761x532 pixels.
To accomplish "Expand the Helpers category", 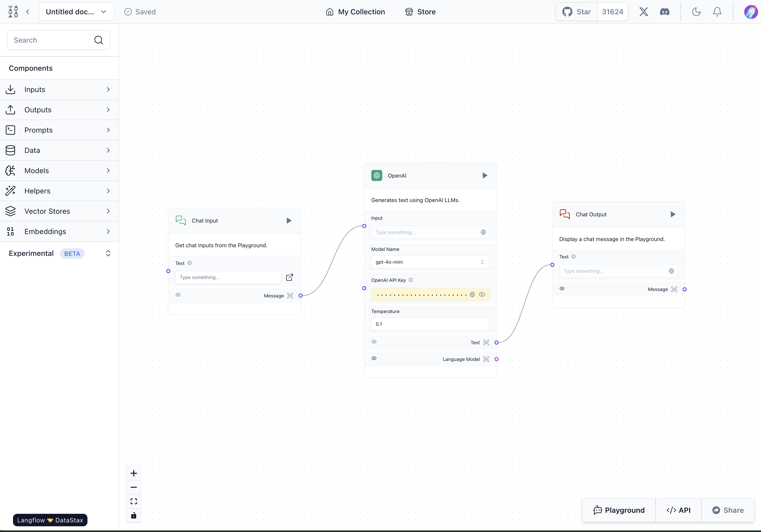I will (x=59, y=191).
